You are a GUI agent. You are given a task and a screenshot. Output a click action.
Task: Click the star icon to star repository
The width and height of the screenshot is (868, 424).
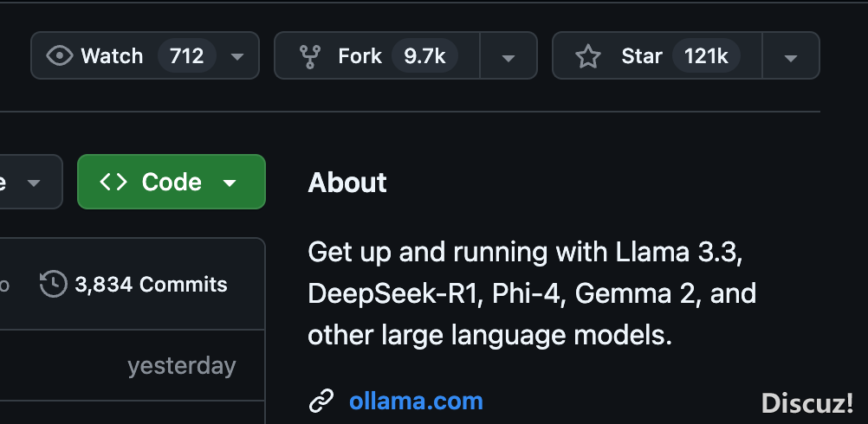588,56
